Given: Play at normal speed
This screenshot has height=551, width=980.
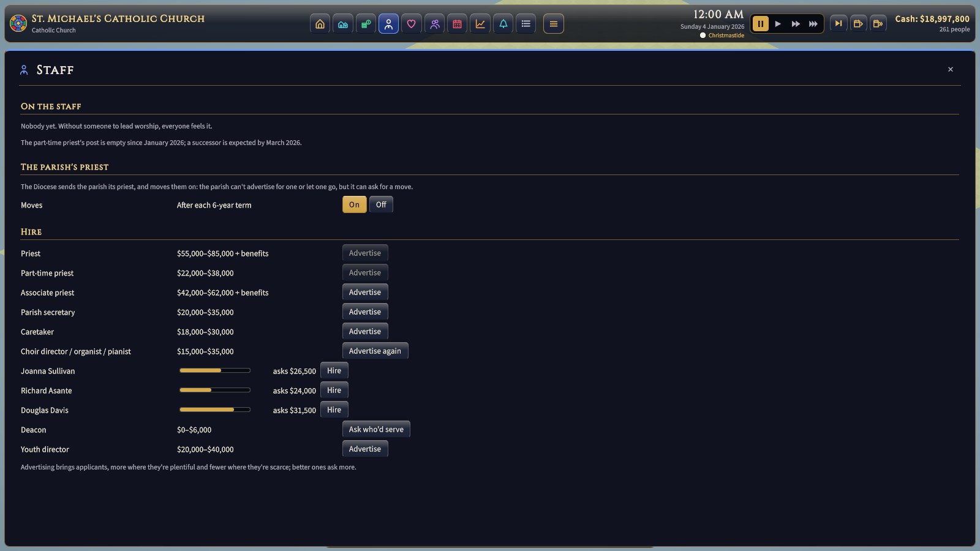Looking at the screenshot, I should point(778,24).
